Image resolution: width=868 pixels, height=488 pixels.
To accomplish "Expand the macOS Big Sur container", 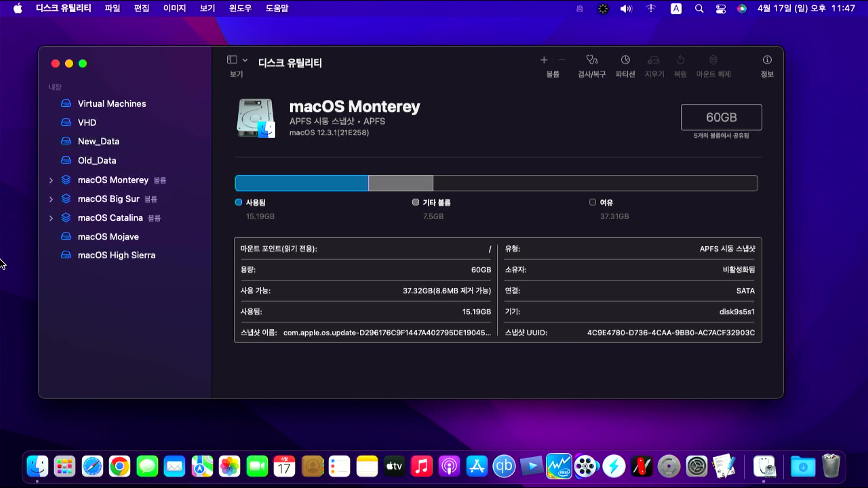I will tap(51, 199).
